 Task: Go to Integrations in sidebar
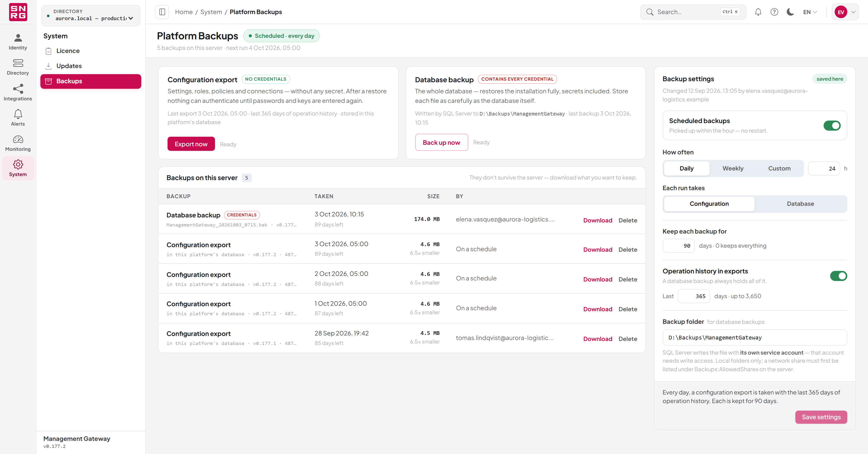coord(18,92)
